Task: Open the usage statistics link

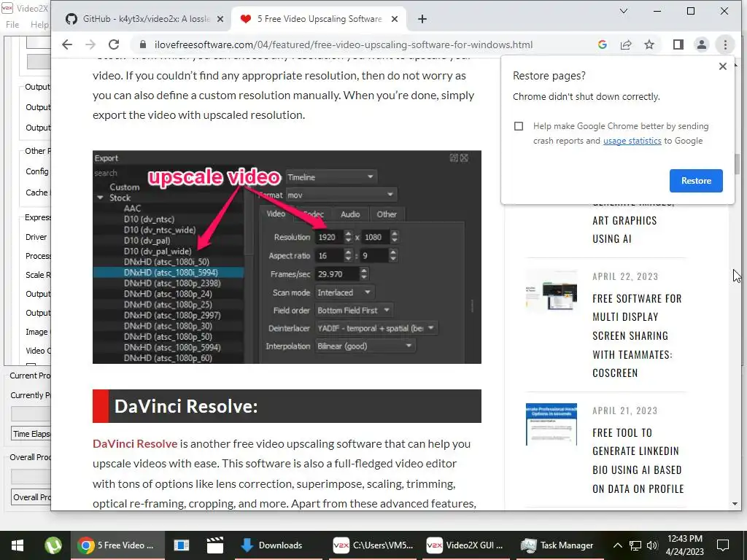Action: click(x=632, y=141)
